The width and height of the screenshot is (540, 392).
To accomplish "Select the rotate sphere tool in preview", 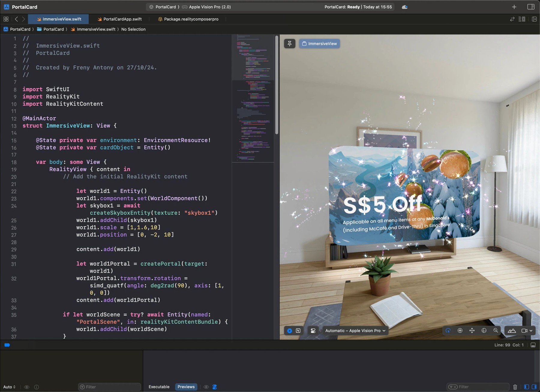I will click(x=484, y=331).
